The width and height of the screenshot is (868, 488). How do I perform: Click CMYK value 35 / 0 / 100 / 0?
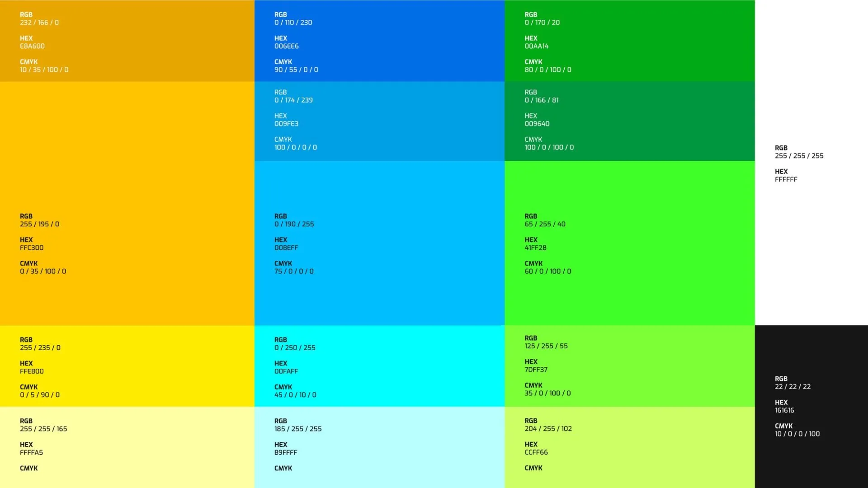pos(547,394)
